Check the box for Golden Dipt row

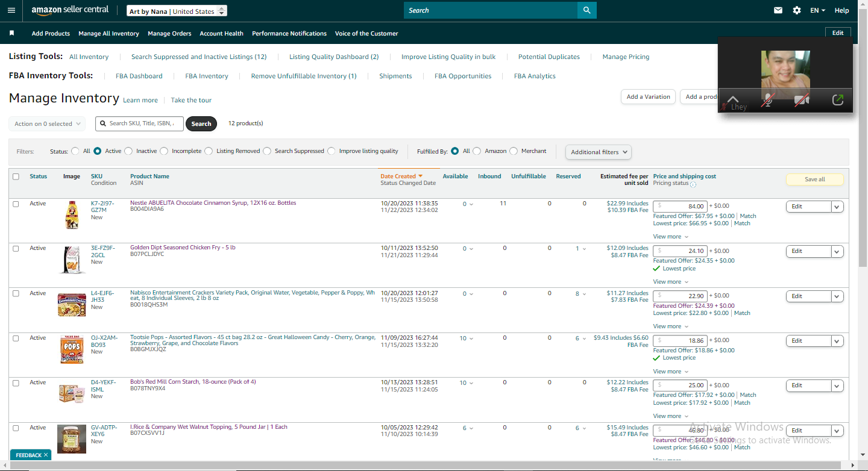pos(16,249)
